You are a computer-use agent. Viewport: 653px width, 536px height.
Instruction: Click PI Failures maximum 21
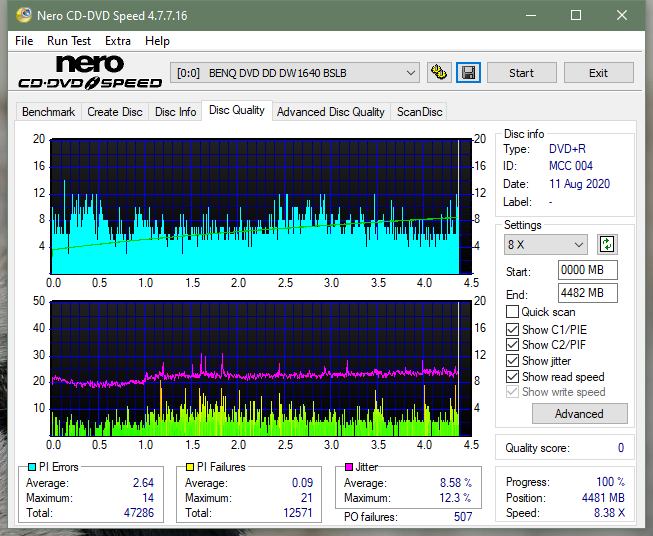(x=307, y=498)
